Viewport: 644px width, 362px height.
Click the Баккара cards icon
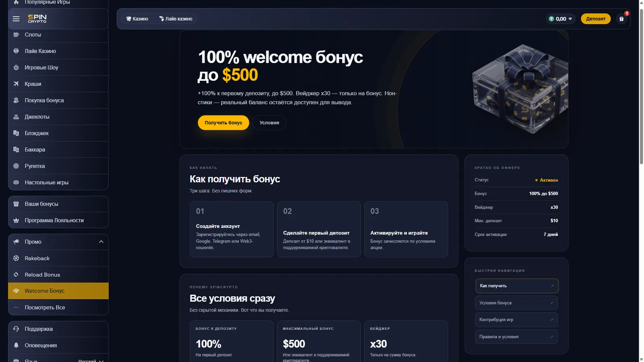tap(16, 150)
